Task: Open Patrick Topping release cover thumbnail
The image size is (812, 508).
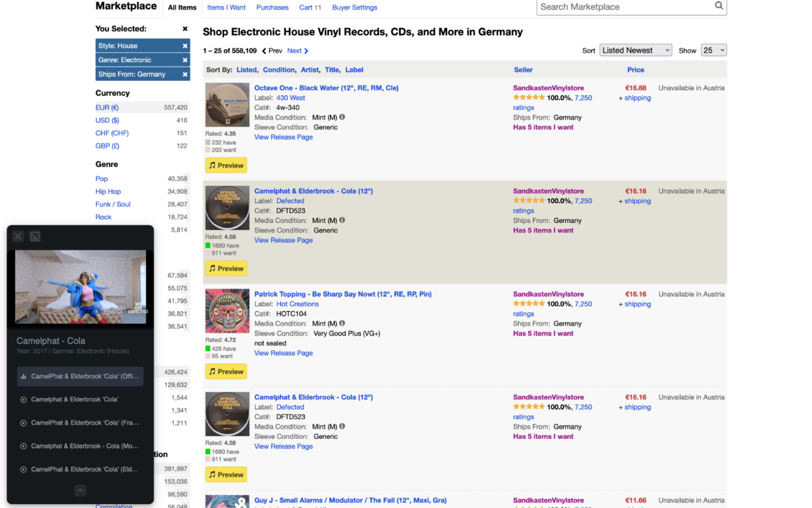Action: (x=227, y=311)
